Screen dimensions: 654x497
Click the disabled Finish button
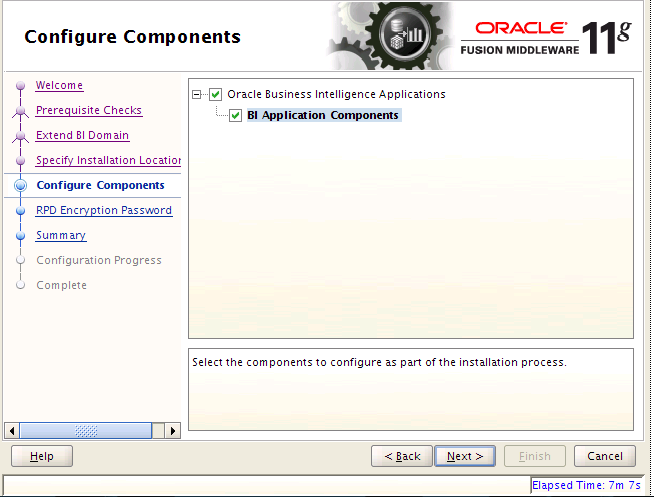click(535, 456)
